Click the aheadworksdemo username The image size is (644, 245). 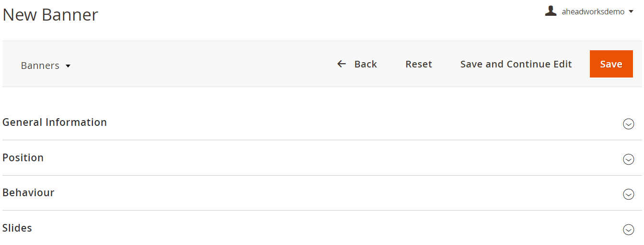(593, 12)
